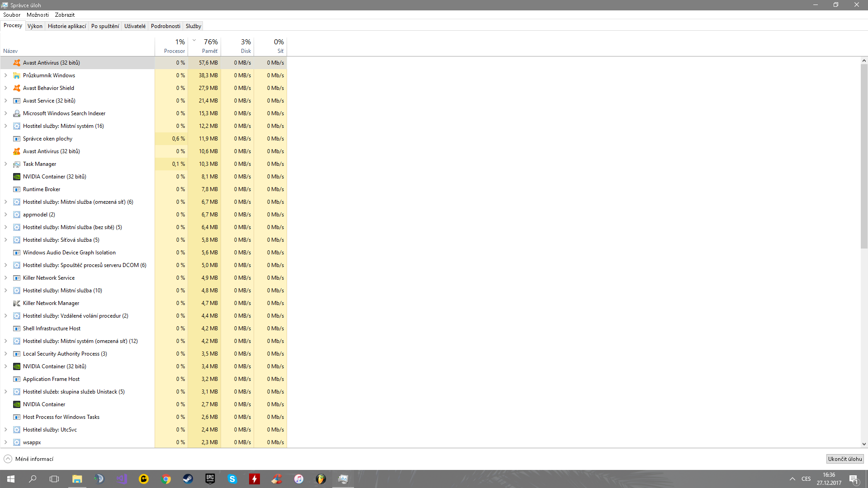
Task: Open taskbar search magnifier
Action: pos(33,479)
